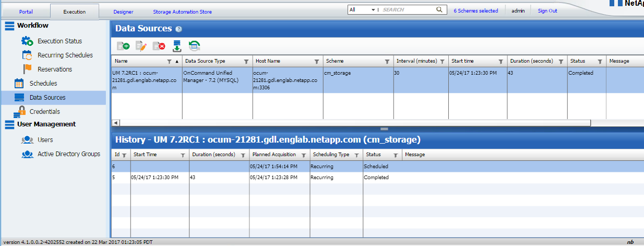Click the admin user link
Image resolution: width=644 pixels, height=246 pixels.
pos(518,10)
